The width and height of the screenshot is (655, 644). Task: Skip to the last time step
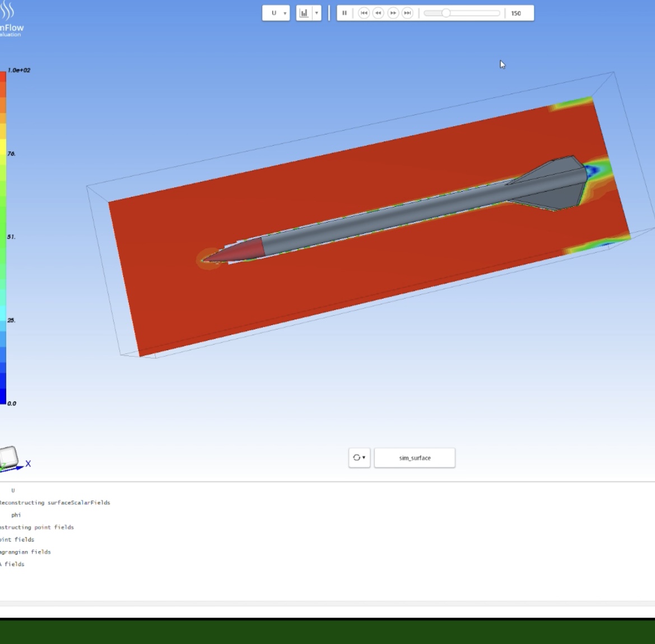point(407,13)
